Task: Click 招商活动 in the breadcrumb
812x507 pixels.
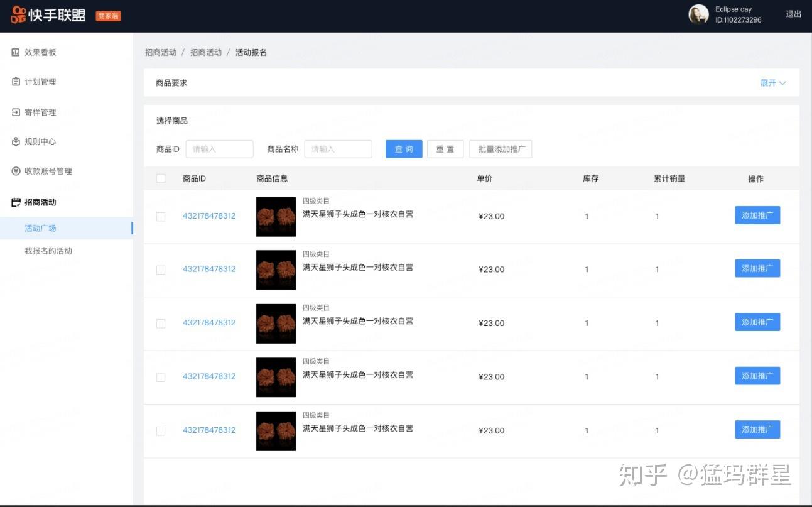Action: point(160,52)
